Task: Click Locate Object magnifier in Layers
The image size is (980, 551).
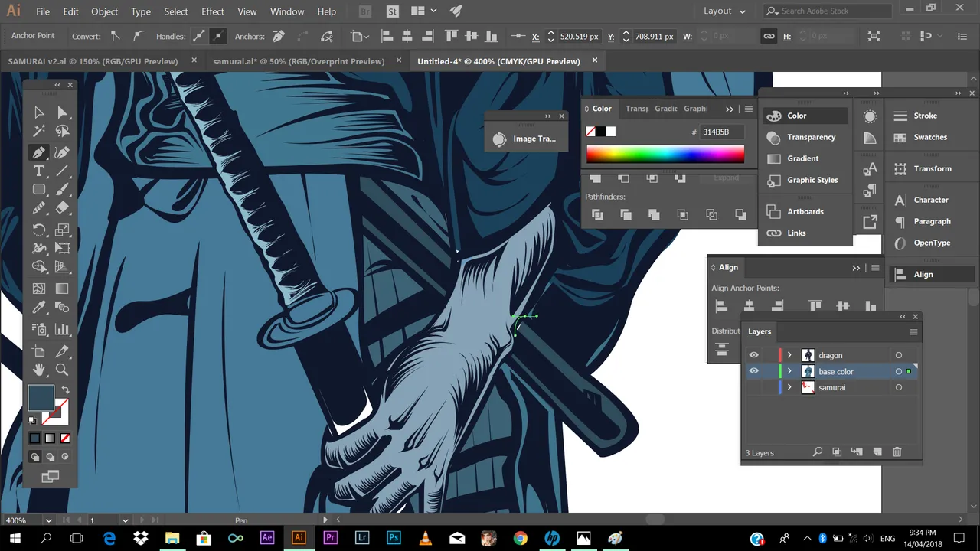Action: click(x=817, y=452)
